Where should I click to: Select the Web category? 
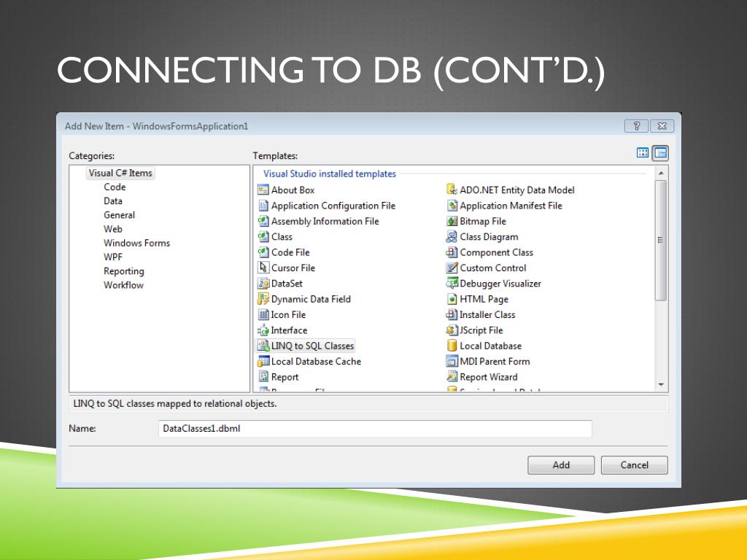113,229
